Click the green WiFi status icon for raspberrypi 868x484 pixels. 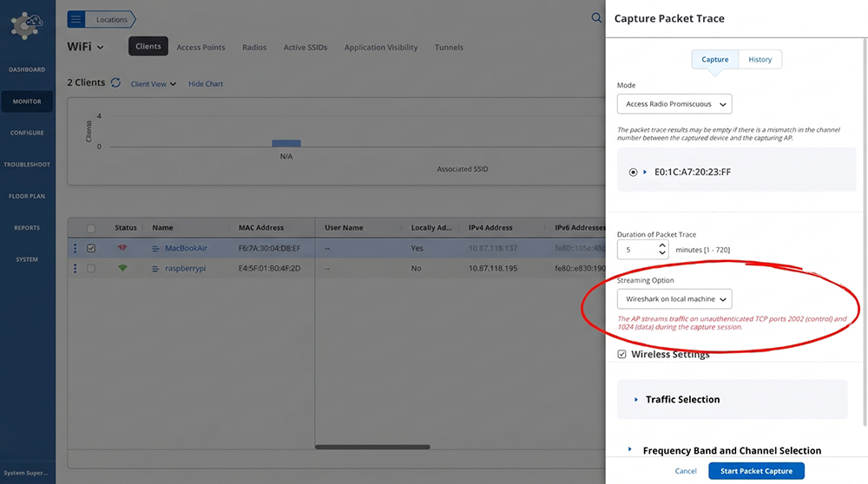click(122, 268)
